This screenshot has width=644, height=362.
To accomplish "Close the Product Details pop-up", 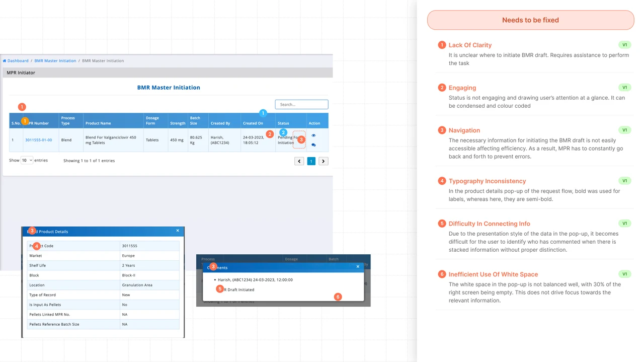I will pyautogui.click(x=178, y=231).
